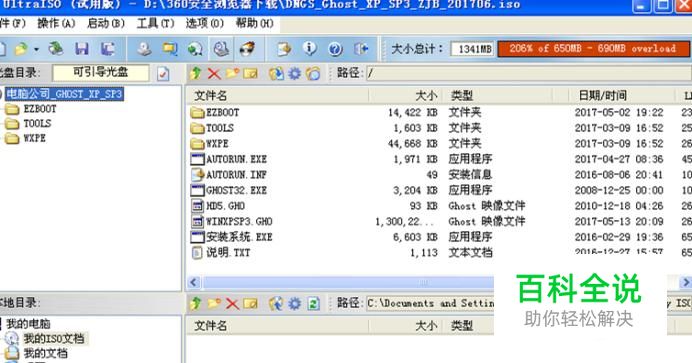Click the green refresh icon in local pane toolbar

313,303
